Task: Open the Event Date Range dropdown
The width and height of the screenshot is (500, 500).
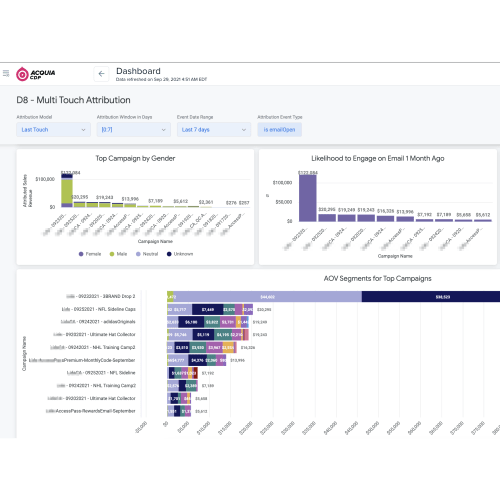Action: (x=214, y=130)
